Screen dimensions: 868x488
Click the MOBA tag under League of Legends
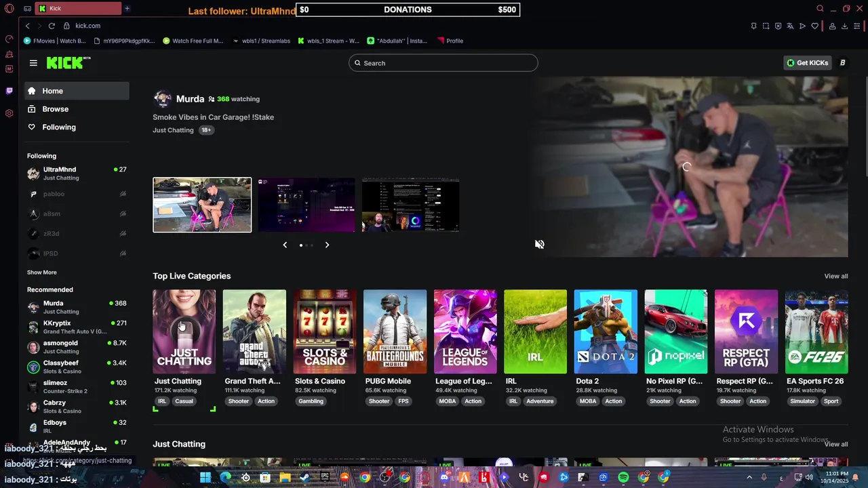click(448, 401)
